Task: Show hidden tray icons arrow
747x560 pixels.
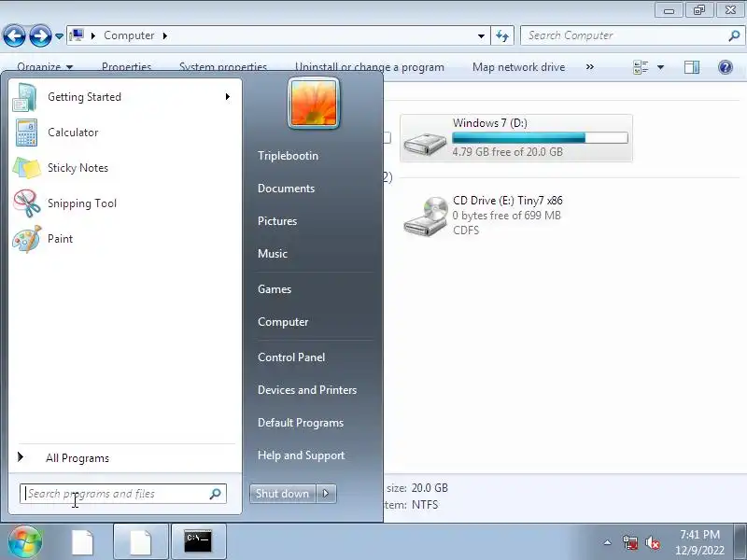Action: click(x=608, y=542)
